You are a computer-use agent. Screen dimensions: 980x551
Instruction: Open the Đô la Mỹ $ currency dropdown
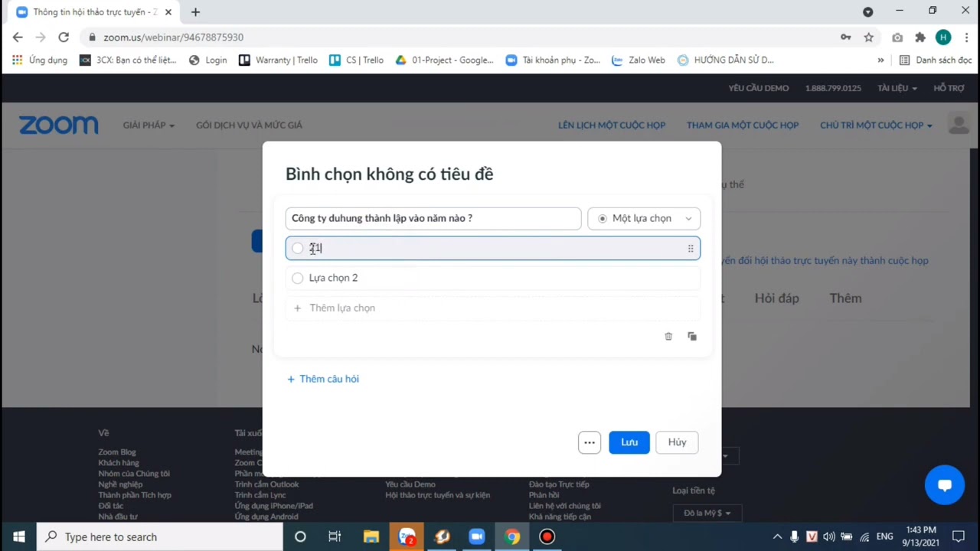[707, 513]
